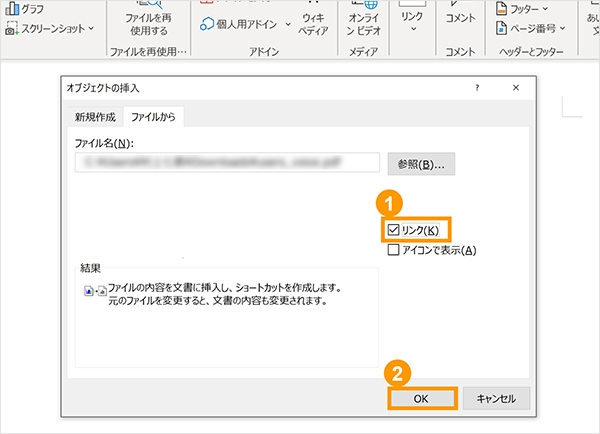The width and height of the screenshot is (600, 434).
Task: Click the アドイン group label
Action: [x=264, y=51]
